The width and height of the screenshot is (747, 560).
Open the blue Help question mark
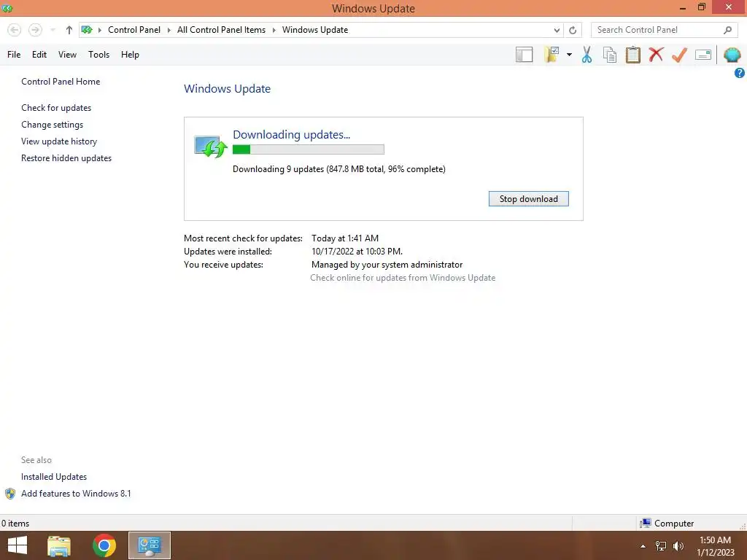pyautogui.click(x=740, y=73)
